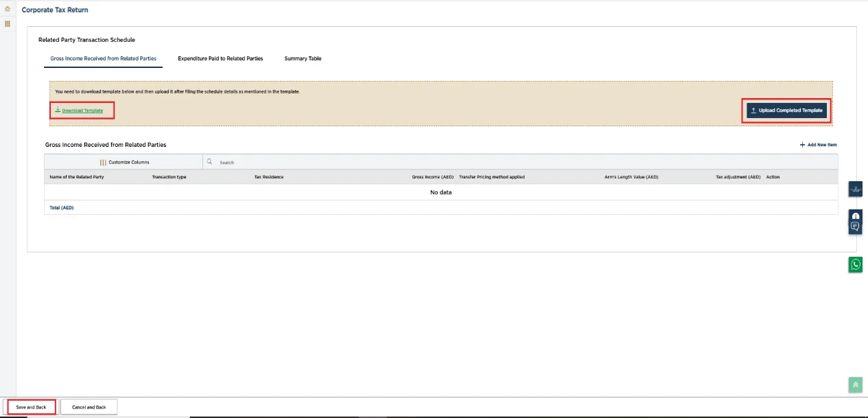This screenshot has height=418, width=868.
Task: Click the search magnifier icon
Action: point(210,162)
